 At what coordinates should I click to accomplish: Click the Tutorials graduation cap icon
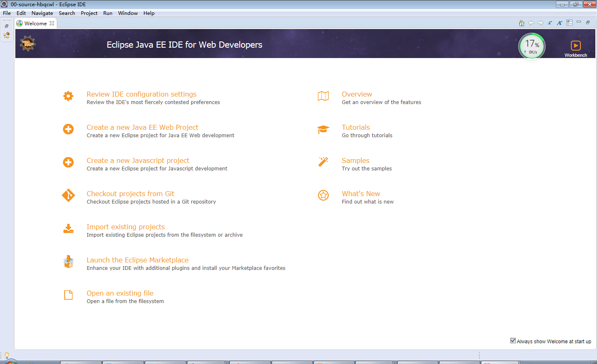tap(323, 129)
